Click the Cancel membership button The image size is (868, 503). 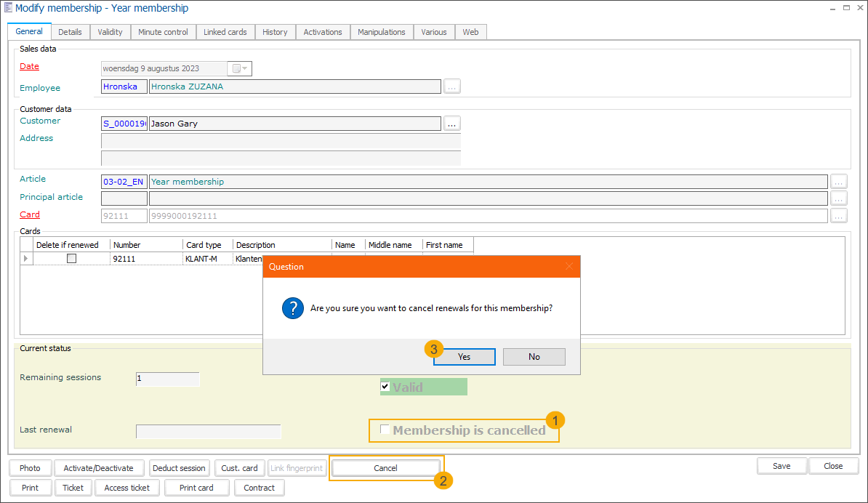click(x=385, y=468)
